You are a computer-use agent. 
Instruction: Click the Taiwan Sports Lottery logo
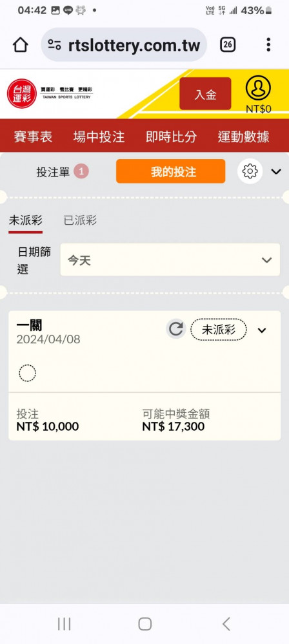pyautogui.click(x=50, y=93)
